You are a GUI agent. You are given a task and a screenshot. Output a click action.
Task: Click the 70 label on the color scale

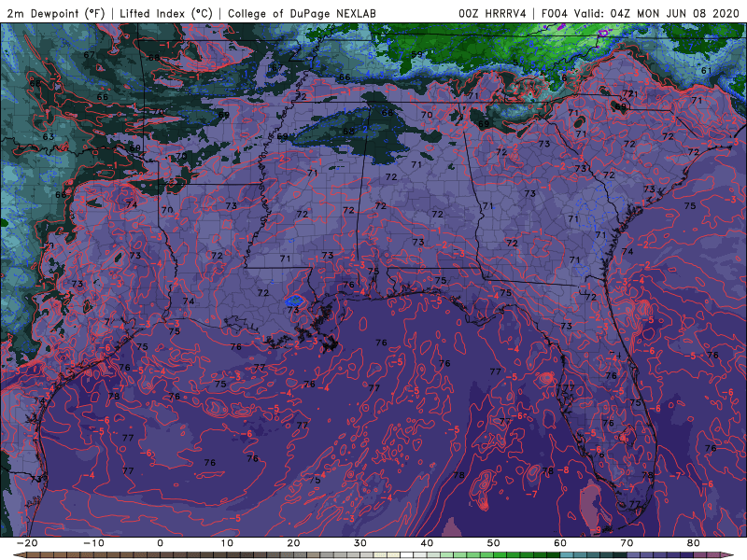627,543
